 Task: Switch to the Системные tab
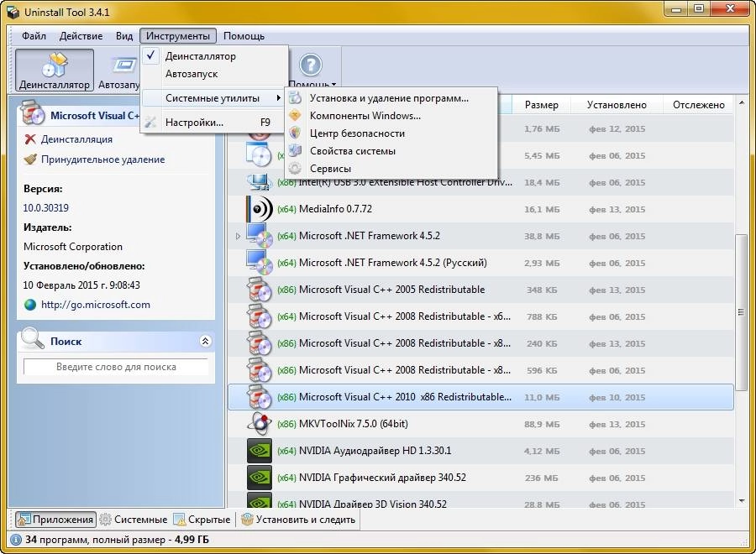(134, 520)
